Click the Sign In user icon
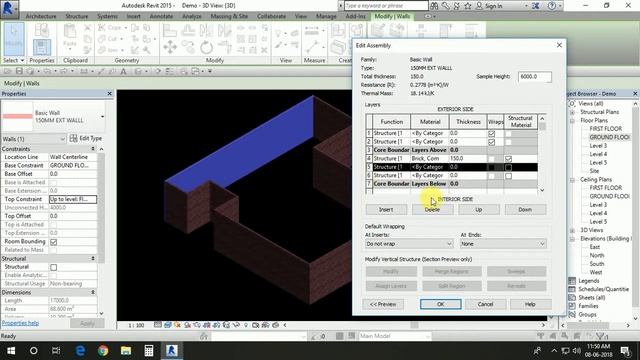Image resolution: width=640 pixels, height=360 pixels. click(x=480, y=6)
